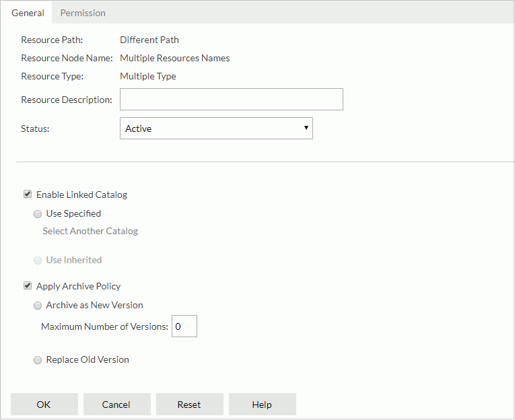Toggle the Enable Linked Catalog checkbox
The height and width of the screenshot is (420, 515).
coord(28,194)
